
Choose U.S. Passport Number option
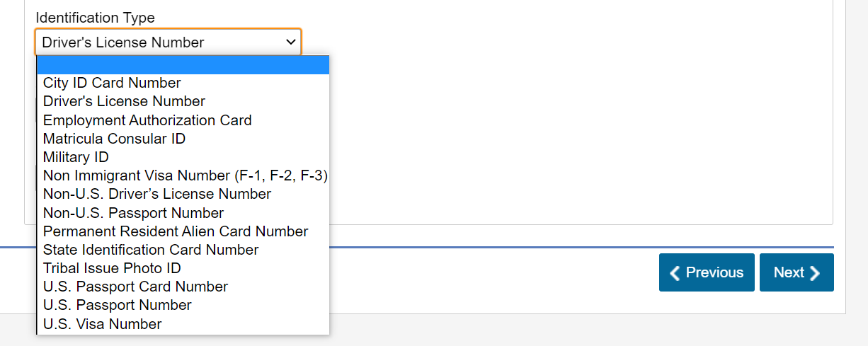pyautogui.click(x=183, y=305)
